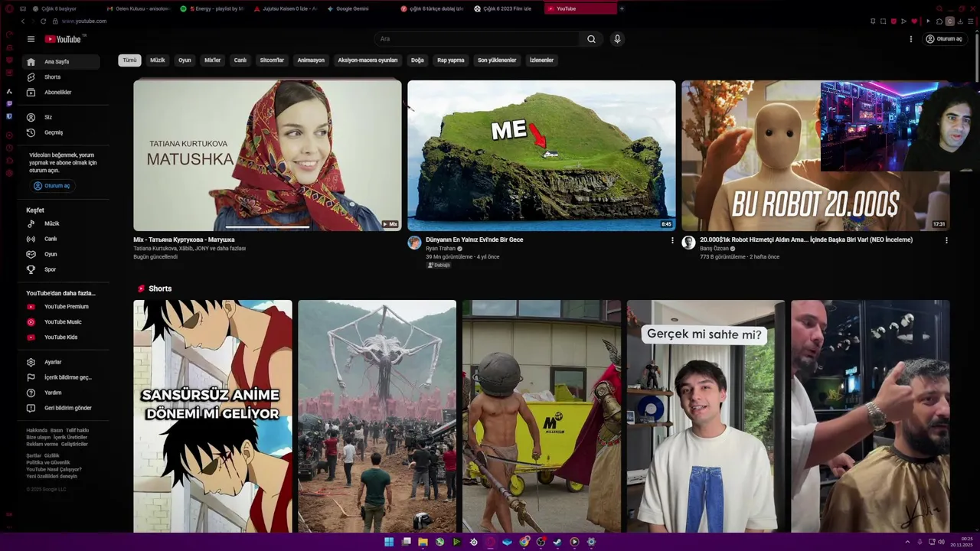Show hidden system tray icons
Image resolution: width=980 pixels, height=551 pixels.
click(x=908, y=542)
